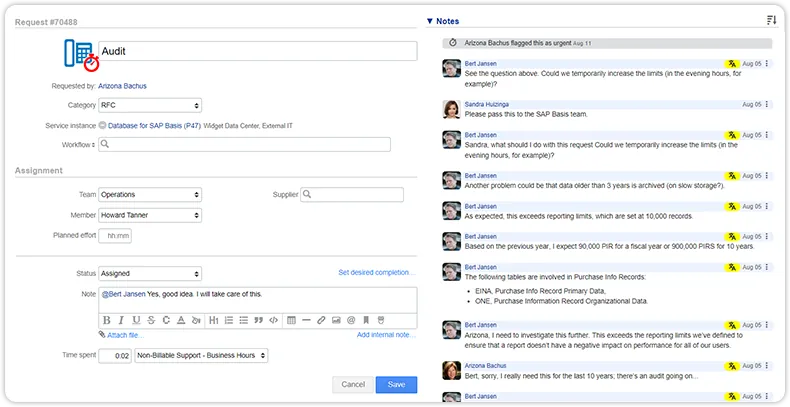Click the 'Request #70488' heading

[46, 22]
